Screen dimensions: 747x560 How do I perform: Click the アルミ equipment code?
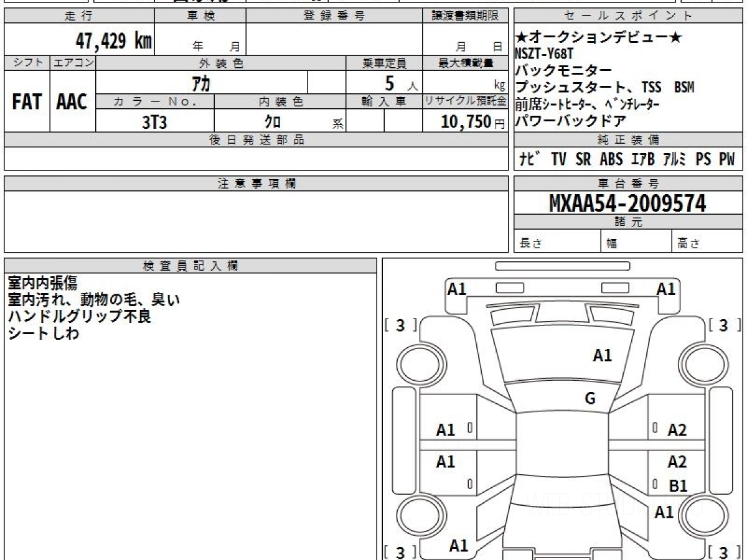click(675, 159)
